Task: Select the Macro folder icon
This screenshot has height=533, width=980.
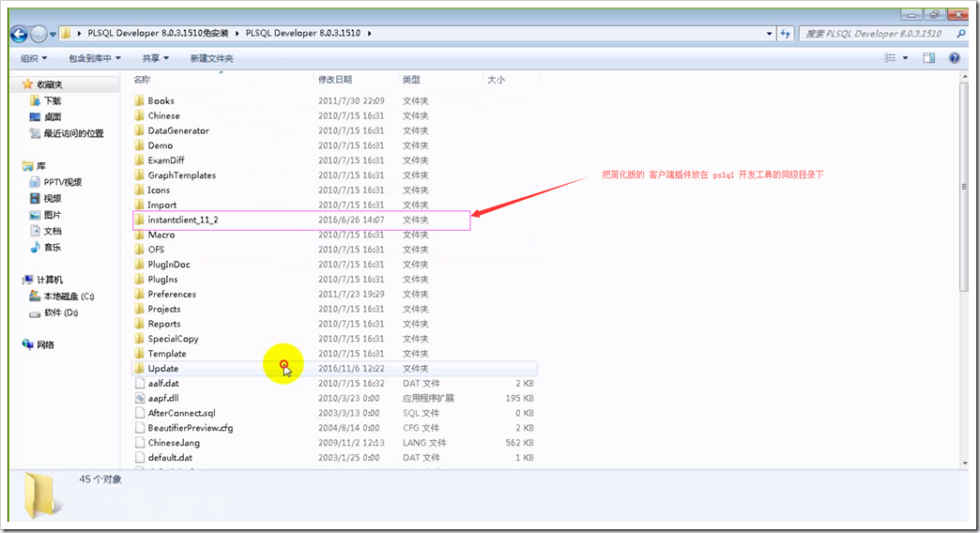Action: [139, 235]
